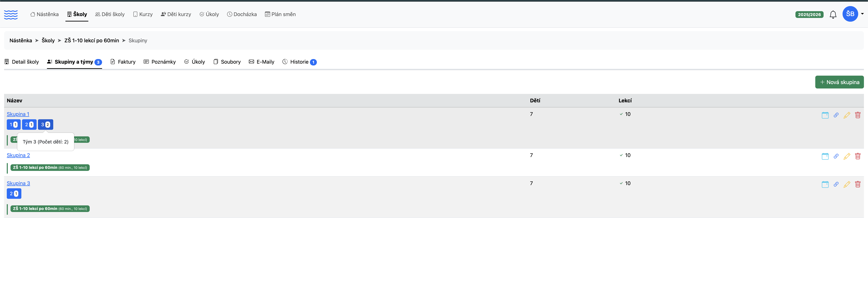Open calendar icon for Skupina 3
Image resolution: width=868 pixels, height=291 pixels.
[x=825, y=184]
